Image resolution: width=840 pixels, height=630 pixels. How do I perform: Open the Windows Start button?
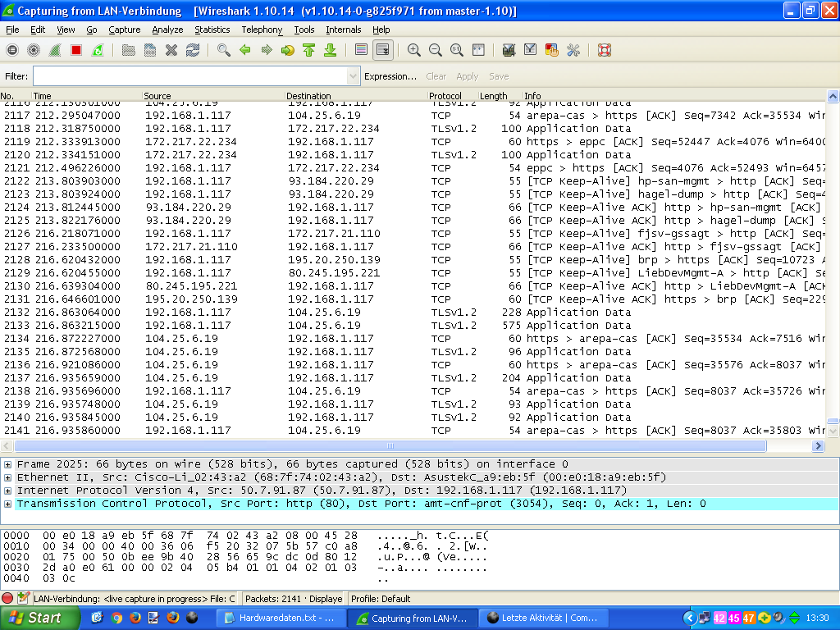[x=39, y=618]
